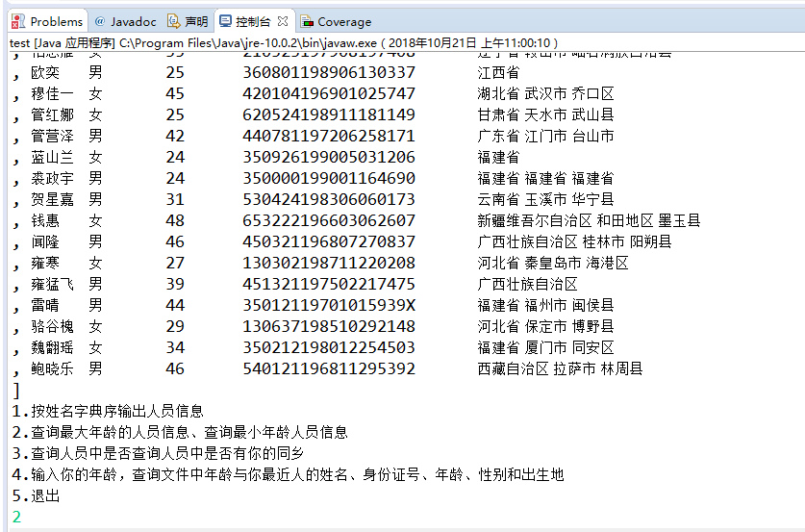Click the 声明 tab icon
This screenshot has height=532, width=805.
click(173, 21)
